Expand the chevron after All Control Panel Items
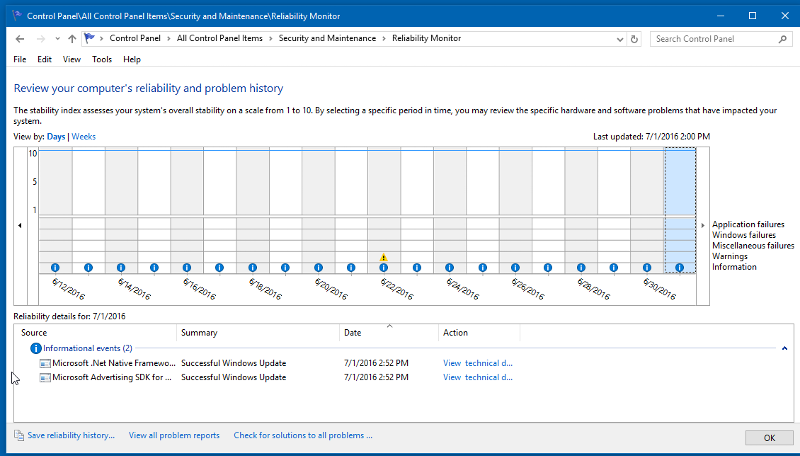The height and width of the screenshot is (456, 800). click(x=270, y=39)
